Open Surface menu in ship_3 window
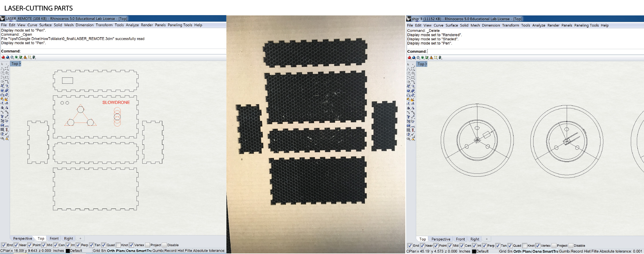644x254 pixels. [452, 25]
